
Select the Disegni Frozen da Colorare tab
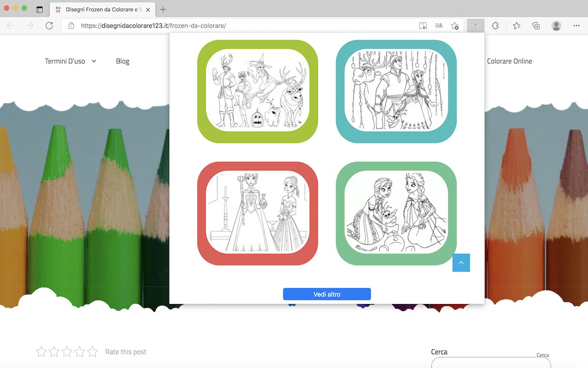(x=102, y=9)
